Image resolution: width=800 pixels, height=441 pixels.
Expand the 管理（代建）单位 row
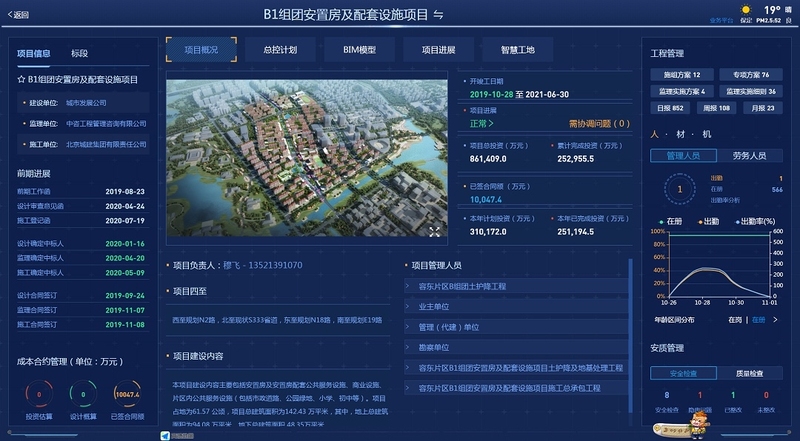coord(516,327)
